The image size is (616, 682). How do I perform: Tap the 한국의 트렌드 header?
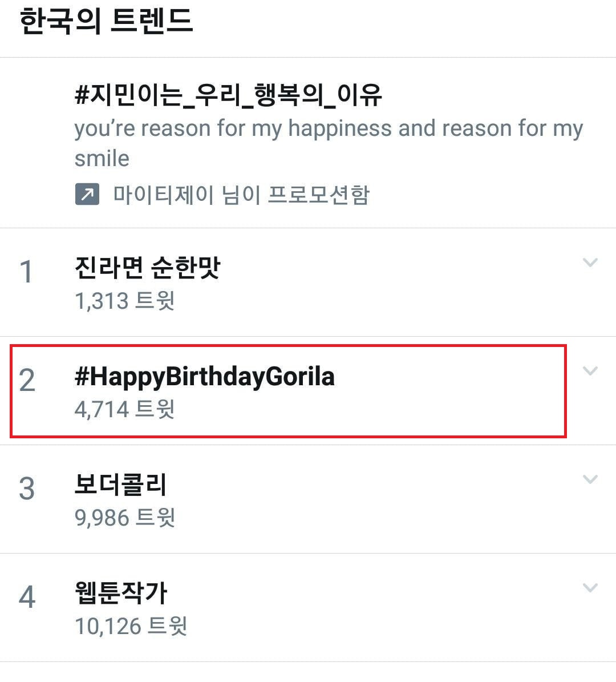pyautogui.click(x=106, y=22)
